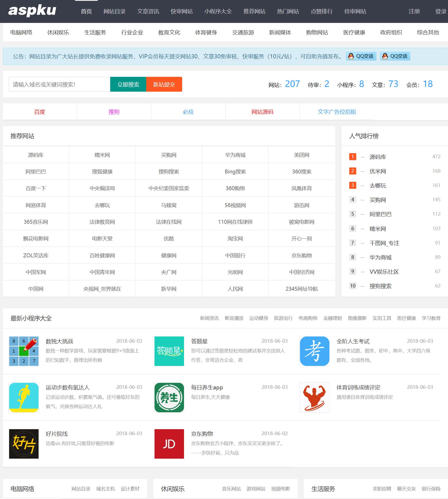The height and width of the screenshot is (499, 448).
Task: Open Bing搜索 in the 推荐网站 grid
Action: pyautogui.click(x=235, y=172)
